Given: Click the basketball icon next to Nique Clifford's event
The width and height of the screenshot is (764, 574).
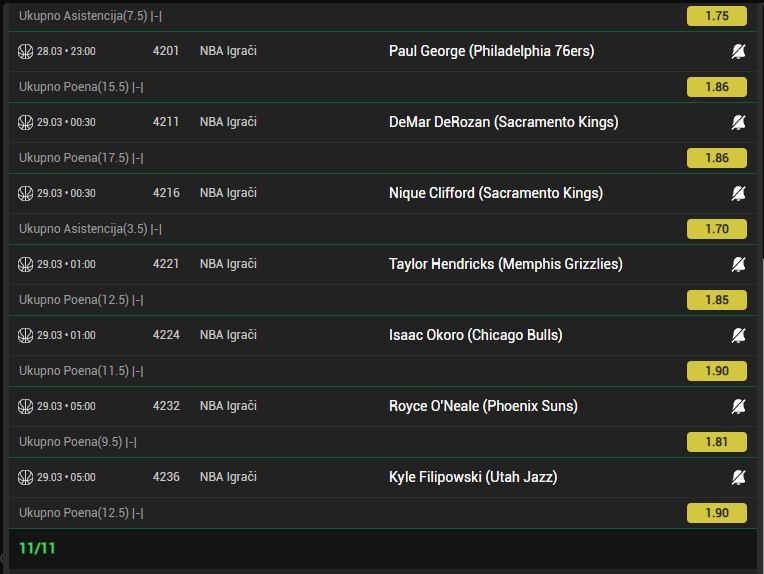Looking at the screenshot, I should coord(26,193).
